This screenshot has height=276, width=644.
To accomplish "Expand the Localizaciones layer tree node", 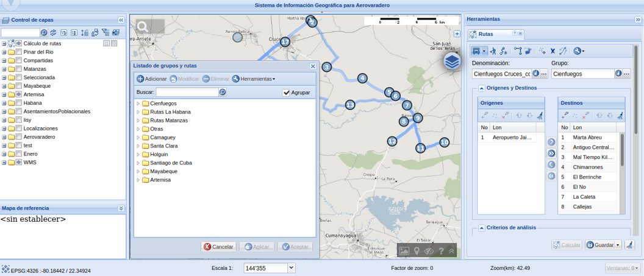I will point(4,129).
